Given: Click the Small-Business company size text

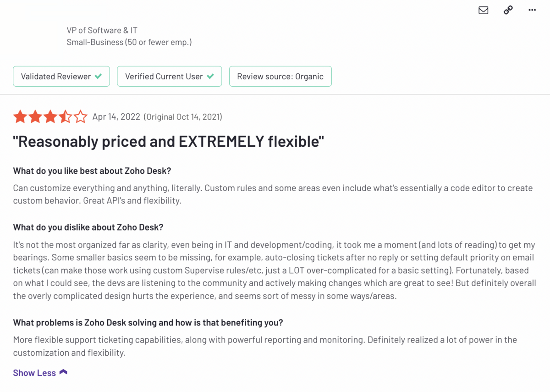Looking at the screenshot, I should [x=129, y=42].
